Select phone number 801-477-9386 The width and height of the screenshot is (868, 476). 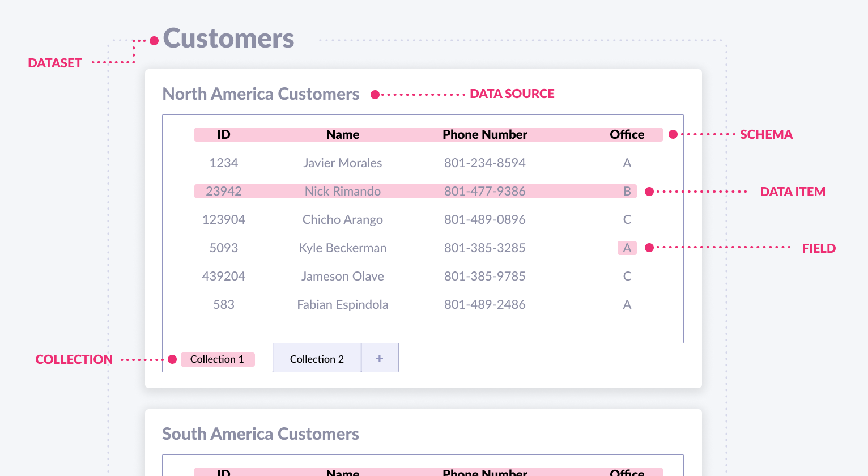click(485, 191)
